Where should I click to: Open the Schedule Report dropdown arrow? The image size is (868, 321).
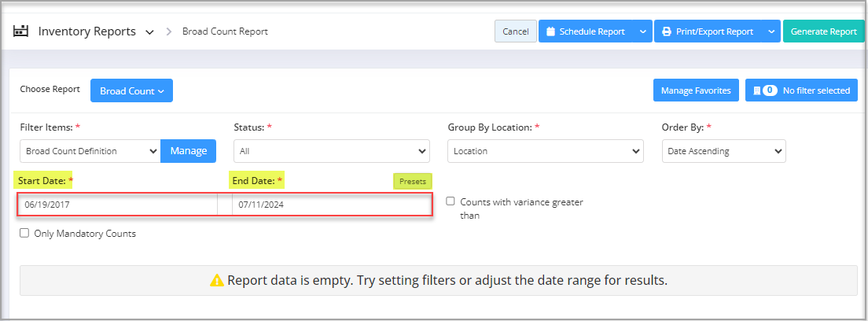642,31
